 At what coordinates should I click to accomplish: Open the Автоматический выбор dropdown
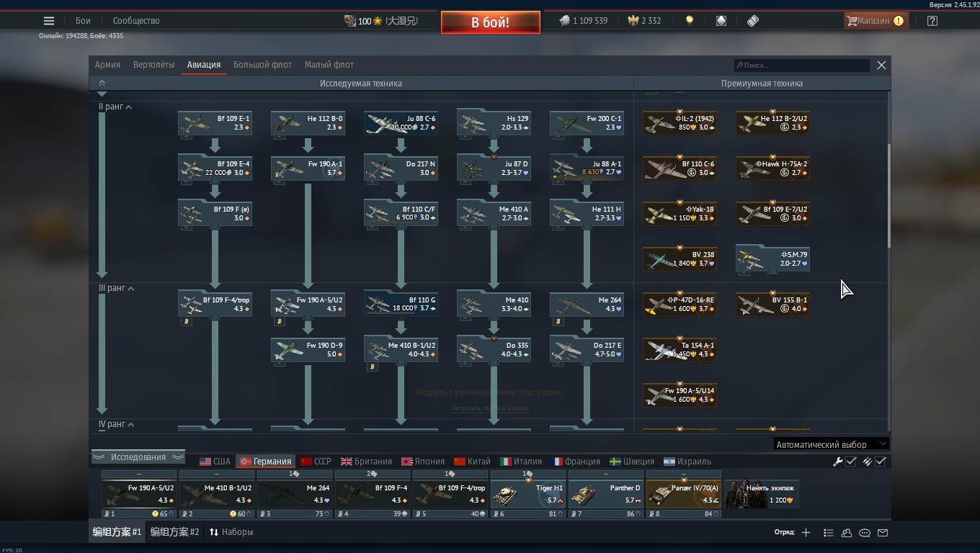831,444
